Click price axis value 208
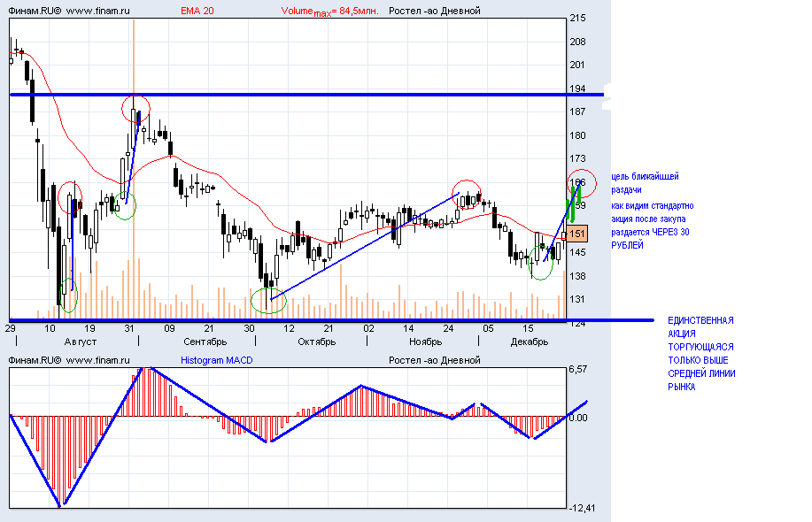 pyautogui.click(x=577, y=42)
